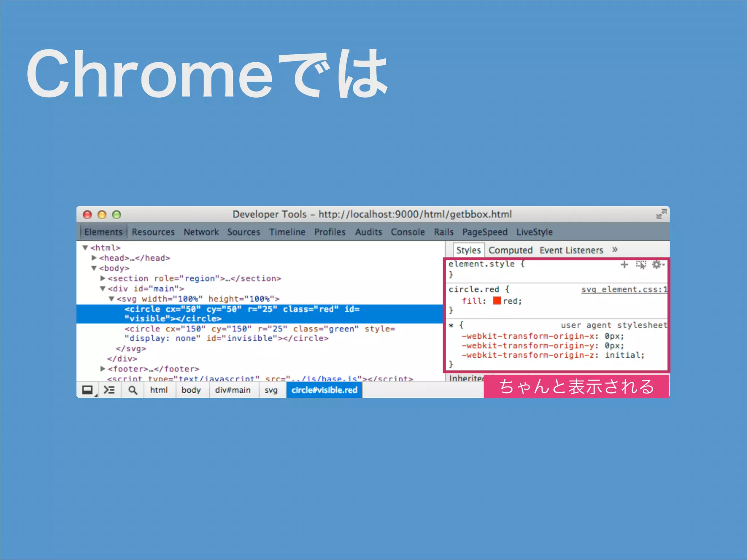Expand the head node

point(94,258)
